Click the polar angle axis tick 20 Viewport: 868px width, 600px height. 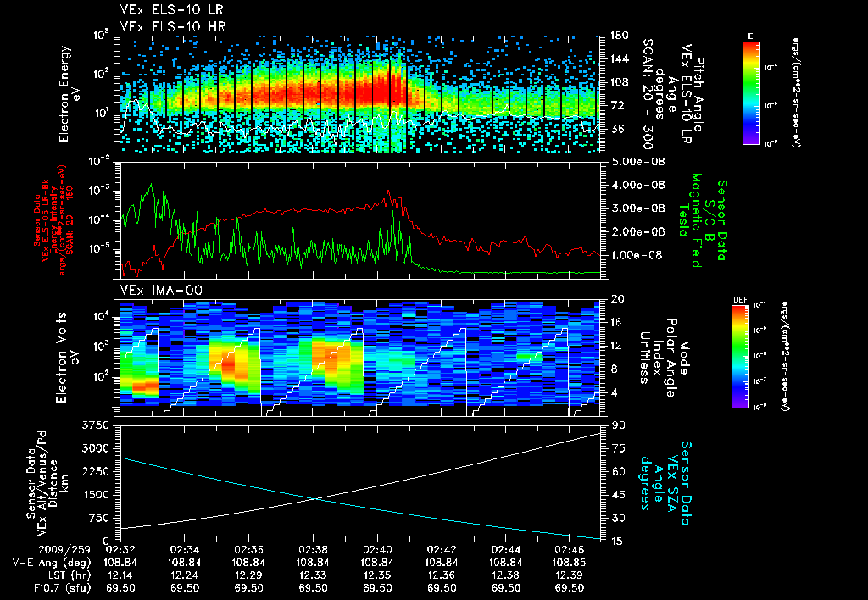pyautogui.click(x=616, y=299)
